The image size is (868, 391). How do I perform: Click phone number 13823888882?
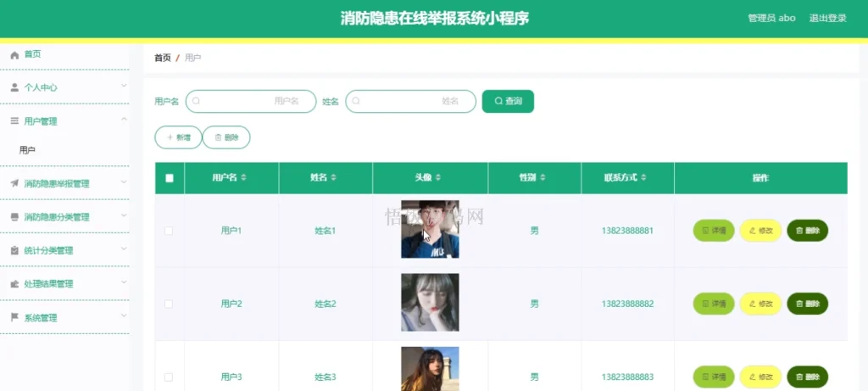click(x=627, y=304)
